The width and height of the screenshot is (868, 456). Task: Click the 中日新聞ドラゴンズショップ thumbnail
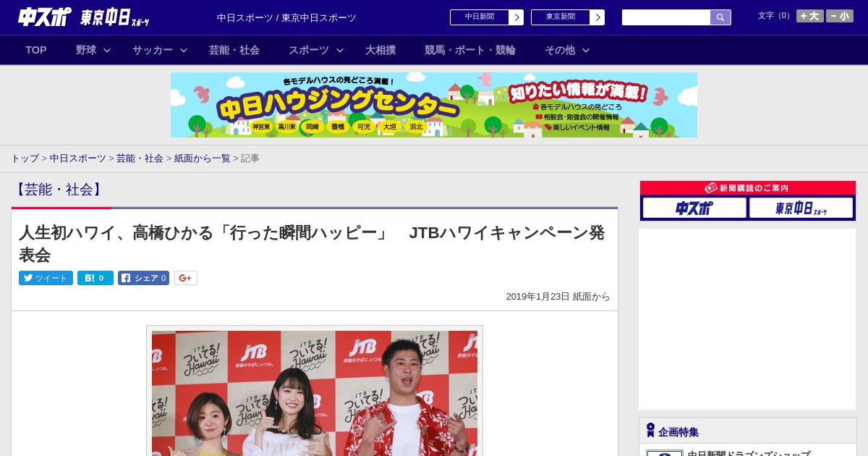click(665, 453)
